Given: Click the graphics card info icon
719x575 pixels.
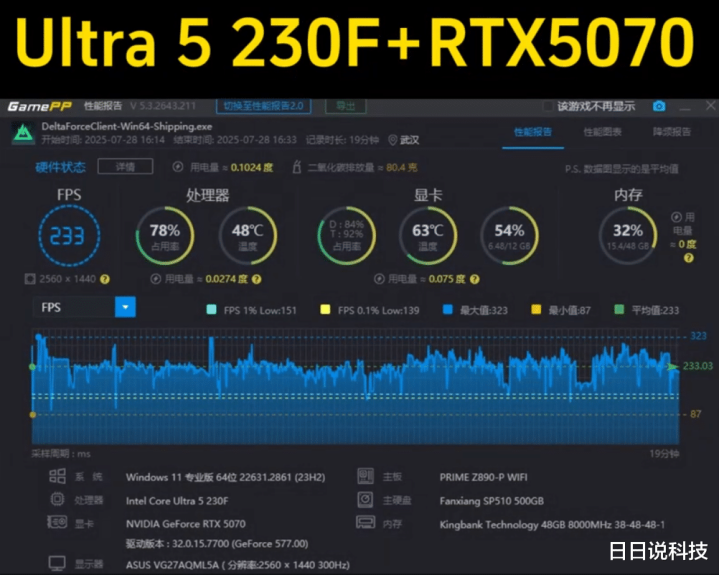Looking at the screenshot, I should coord(57,522).
